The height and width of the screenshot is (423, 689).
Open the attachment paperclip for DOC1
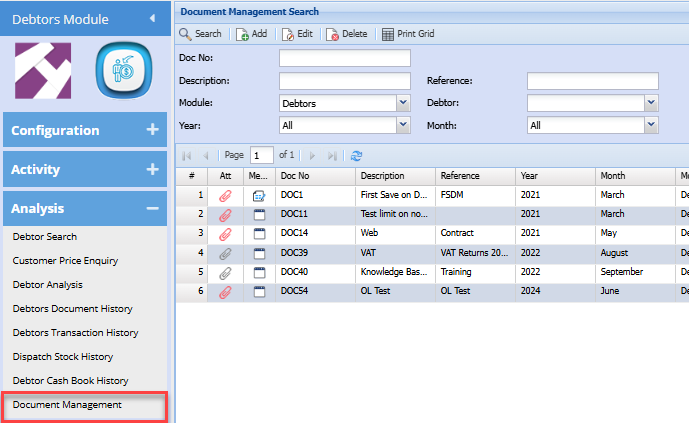225,196
